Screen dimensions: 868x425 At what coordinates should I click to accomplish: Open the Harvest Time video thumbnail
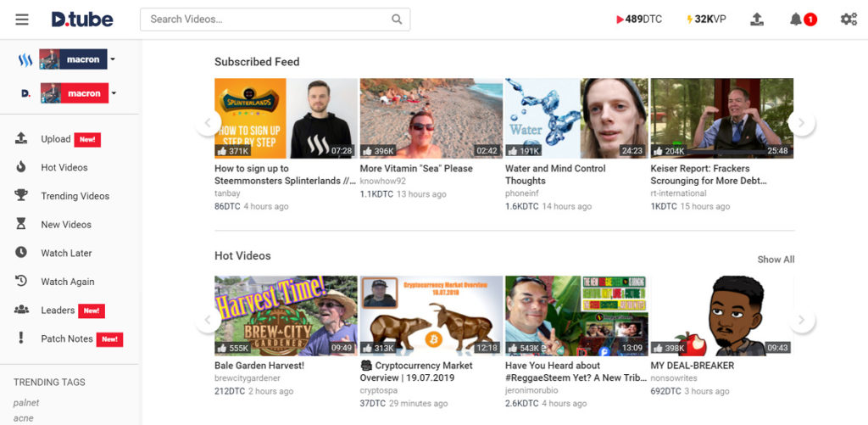(287, 316)
